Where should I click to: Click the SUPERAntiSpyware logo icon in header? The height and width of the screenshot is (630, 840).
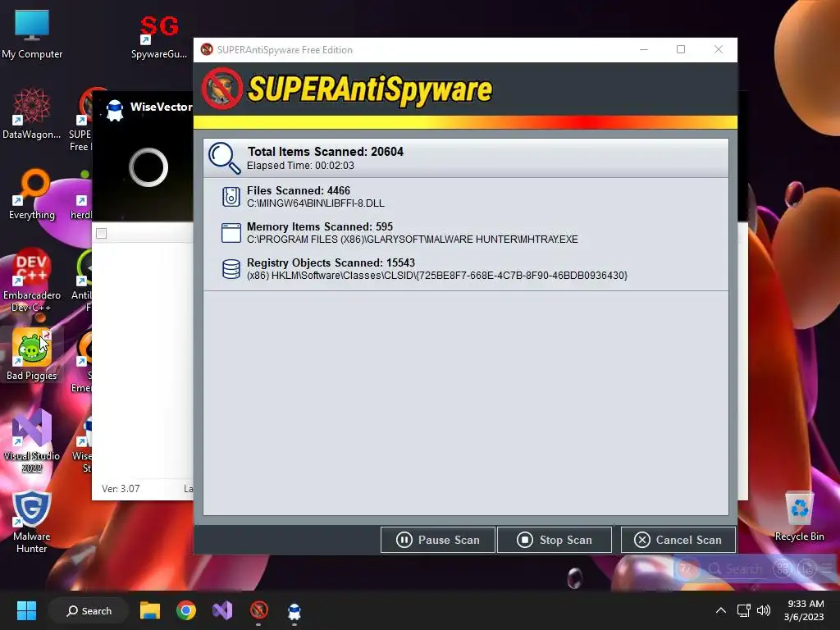point(221,89)
